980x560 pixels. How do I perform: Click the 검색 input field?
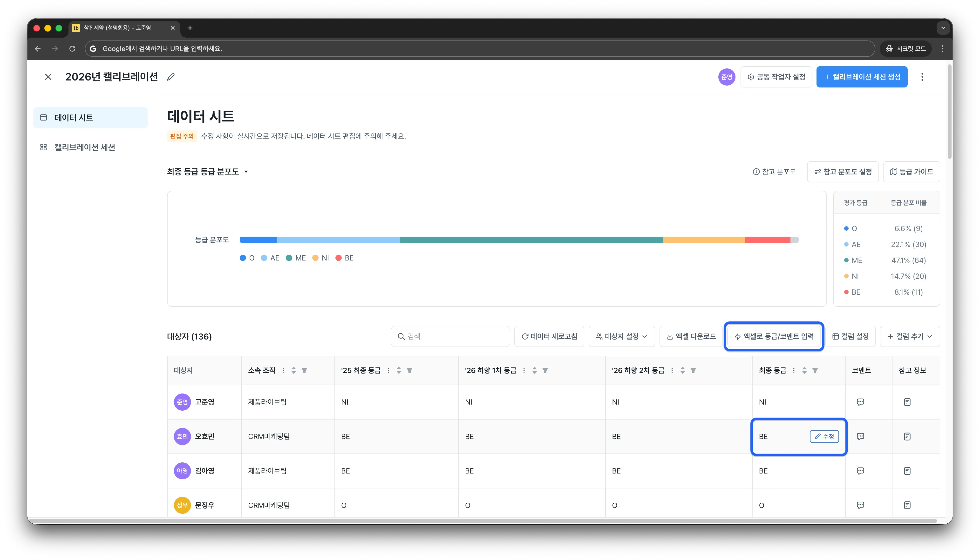coord(450,337)
